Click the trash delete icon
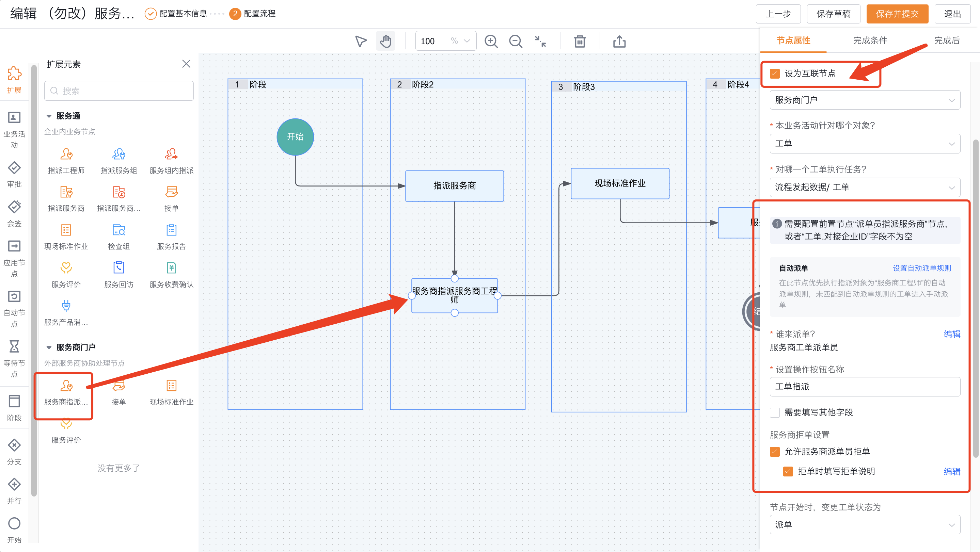The height and width of the screenshot is (552, 980). click(x=580, y=41)
